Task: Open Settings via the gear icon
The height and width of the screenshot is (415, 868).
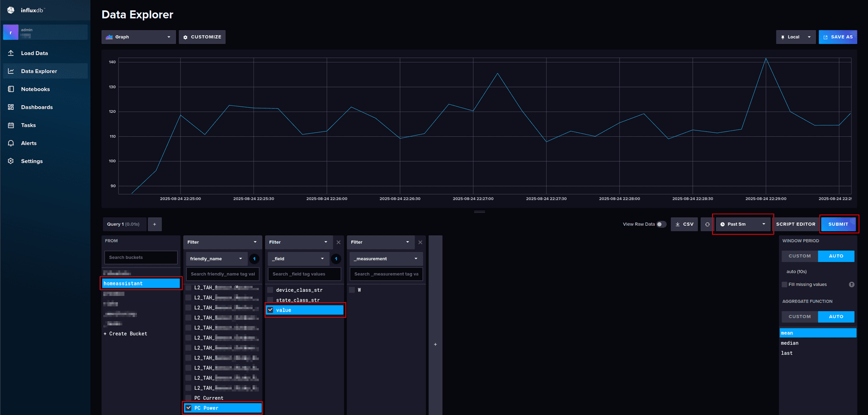Action: pyautogui.click(x=11, y=161)
